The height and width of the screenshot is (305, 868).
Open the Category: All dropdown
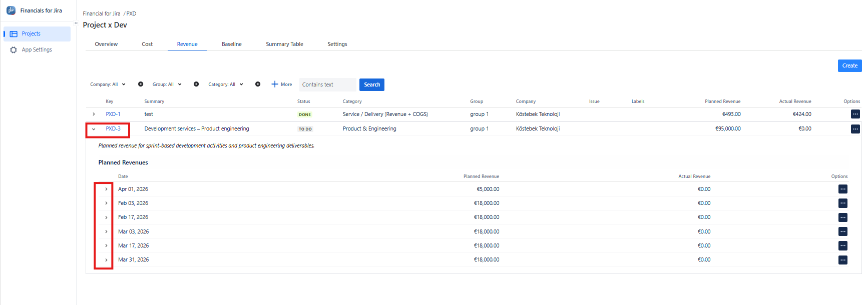click(226, 84)
